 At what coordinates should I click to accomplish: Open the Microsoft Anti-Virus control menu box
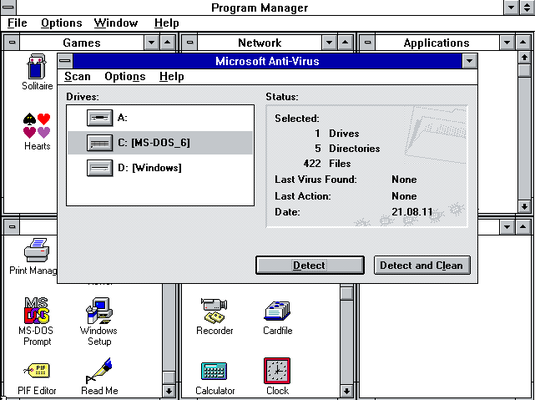[x=65, y=61]
